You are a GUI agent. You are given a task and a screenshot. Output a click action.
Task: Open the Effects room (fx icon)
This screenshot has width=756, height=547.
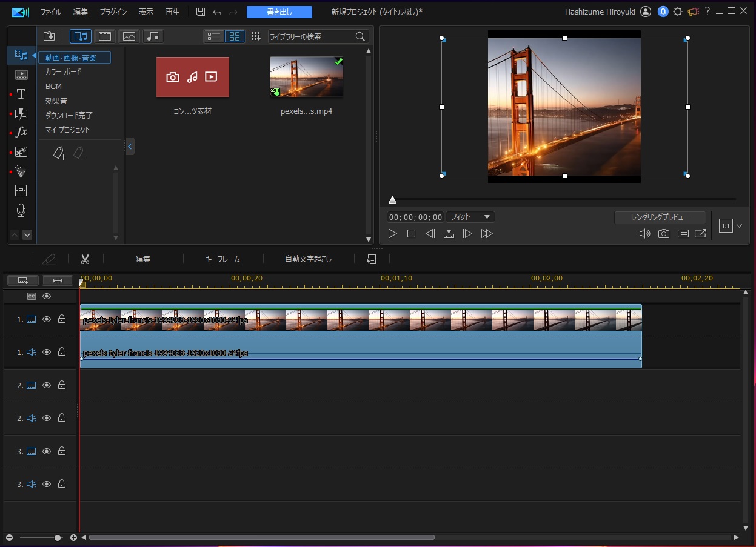tap(21, 132)
